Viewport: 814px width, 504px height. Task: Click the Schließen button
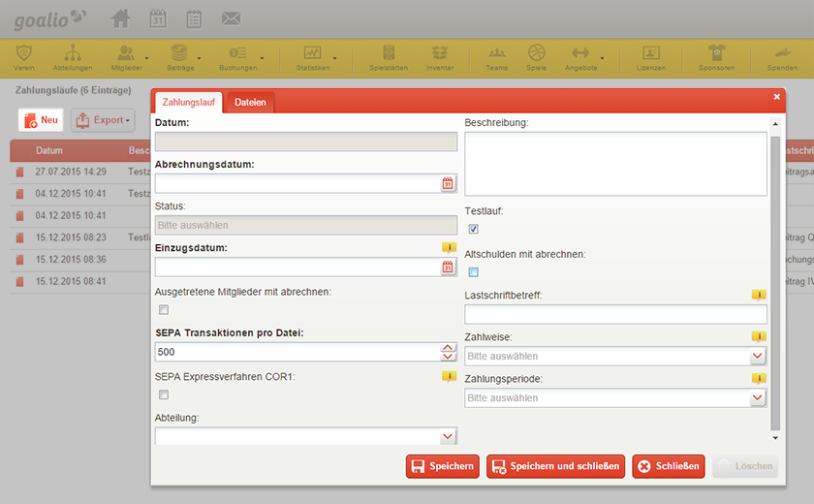669,466
